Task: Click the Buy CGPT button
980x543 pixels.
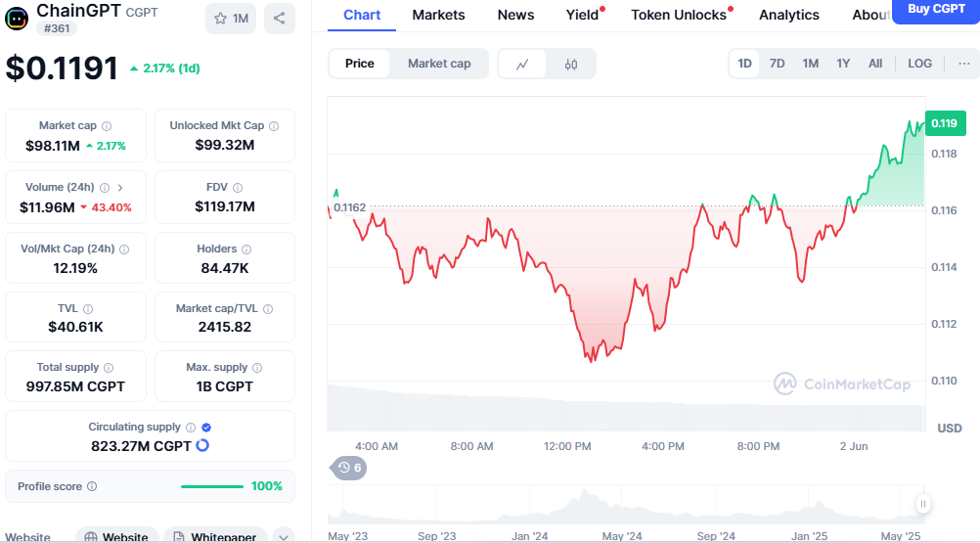Action: [x=935, y=10]
